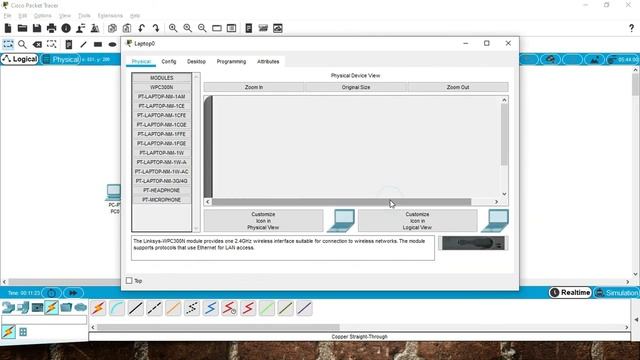Zoom out on the workspace toolbar

click(x=202, y=28)
